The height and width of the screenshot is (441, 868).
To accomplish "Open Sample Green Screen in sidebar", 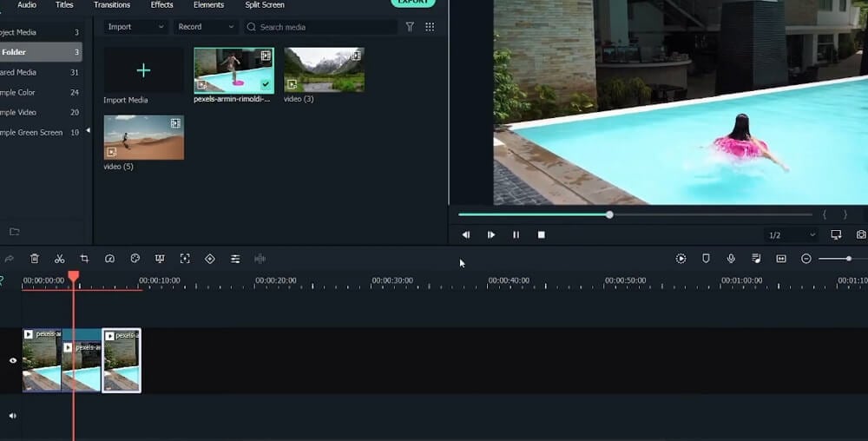I will [x=41, y=132].
